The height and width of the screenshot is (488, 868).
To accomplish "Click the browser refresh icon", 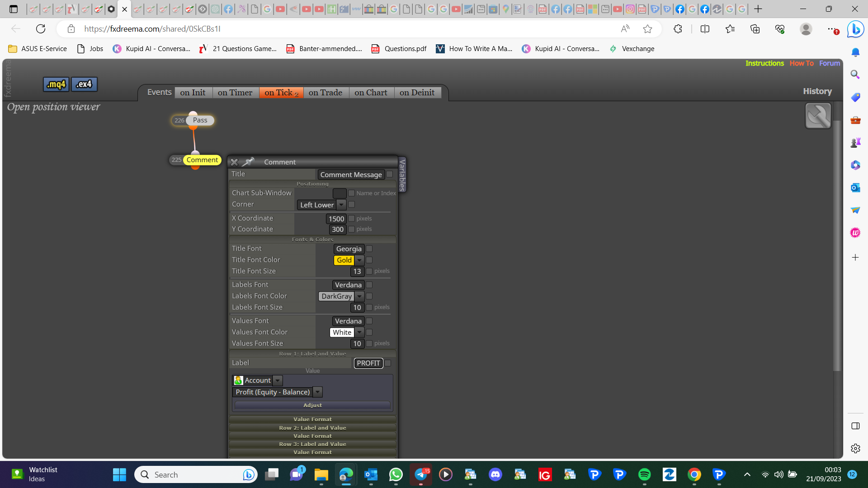I will [x=41, y=29].
